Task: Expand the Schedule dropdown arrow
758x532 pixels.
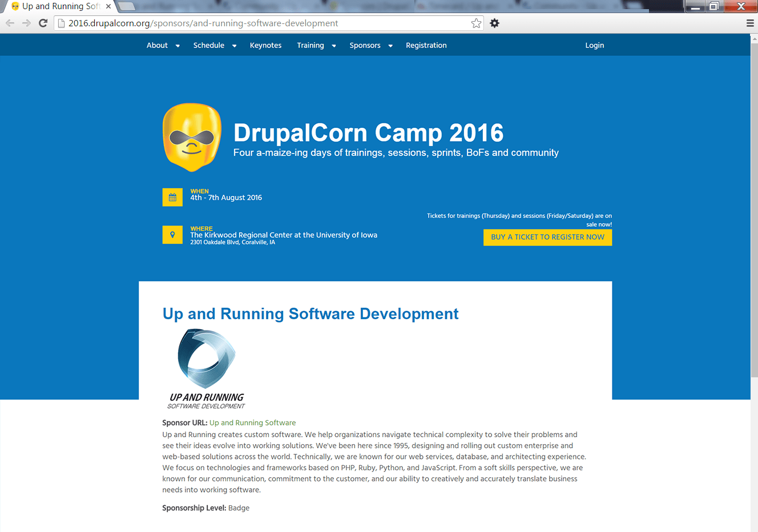Action: click(x=234, y=46)
